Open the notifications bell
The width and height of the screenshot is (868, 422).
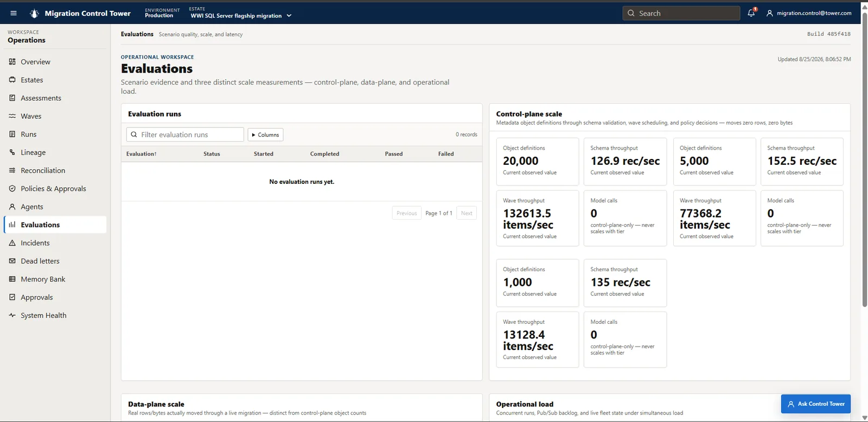point(751,13)
